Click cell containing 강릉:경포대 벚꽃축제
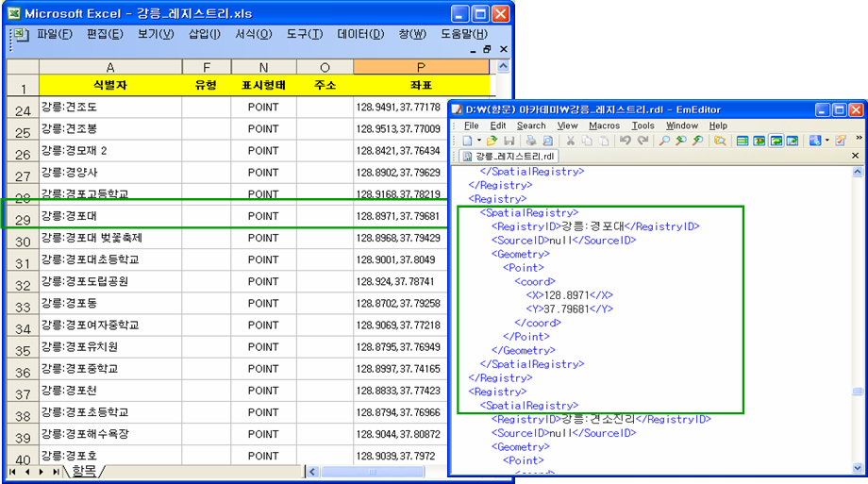This screenshot has width=868, height=484. [x=110, y=238]
